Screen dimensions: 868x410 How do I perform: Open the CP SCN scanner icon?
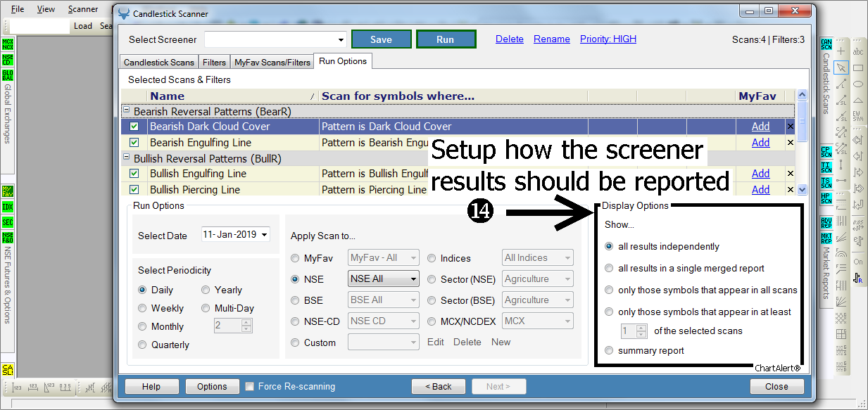coord(826,152)
